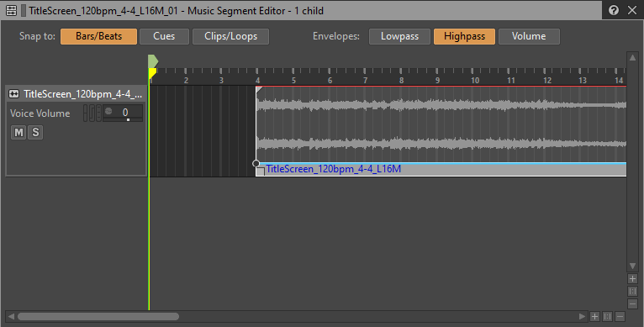Reset vertical zoom with the 1:1 icon
The width and height of the screenshot is (644, 327).
pyautogui.click(x=632, y=291)
